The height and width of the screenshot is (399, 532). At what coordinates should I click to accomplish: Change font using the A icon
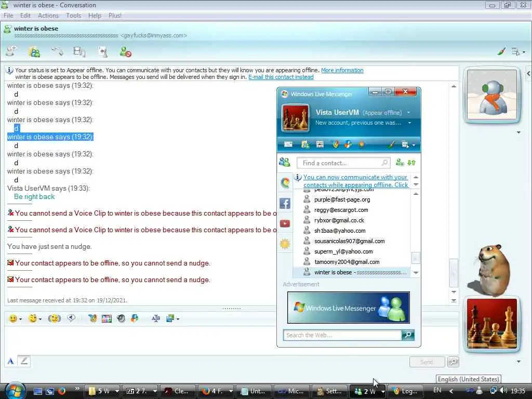pos(10,361)
